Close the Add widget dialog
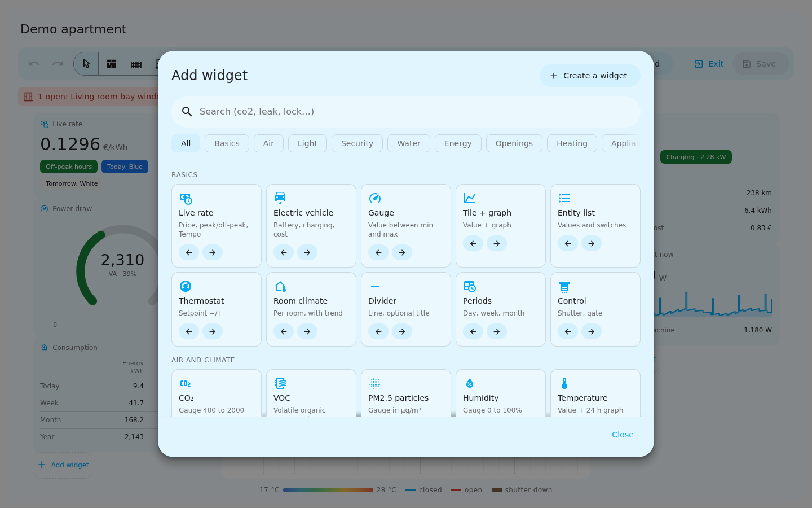 [x=623, y=435]
